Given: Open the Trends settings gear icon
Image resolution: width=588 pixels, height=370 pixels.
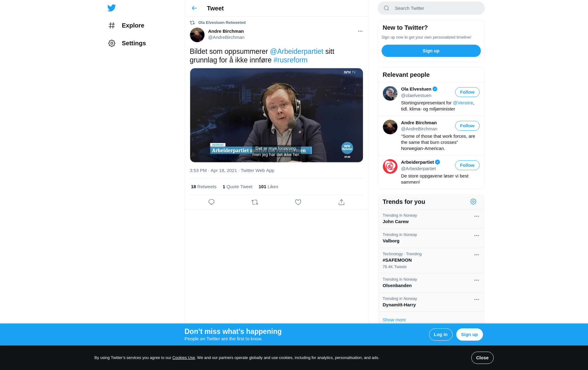Looking at the screenshot, I should [473, 202].
